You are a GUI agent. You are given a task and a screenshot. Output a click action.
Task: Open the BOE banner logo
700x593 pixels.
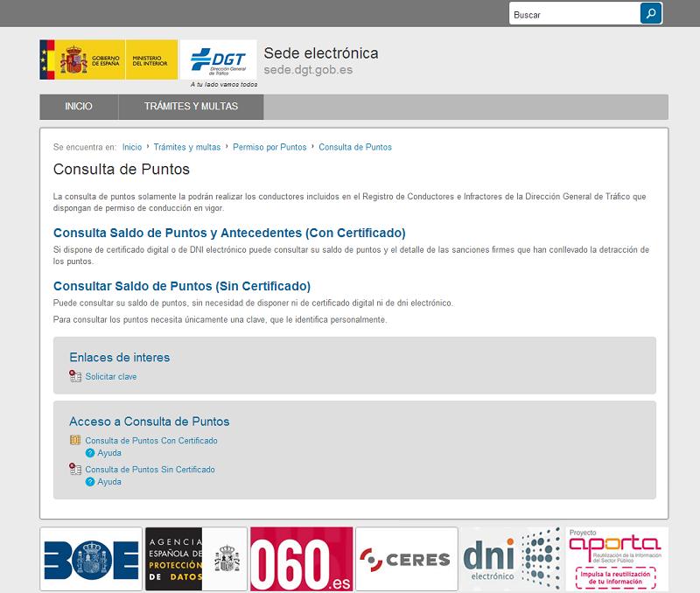pyautogui.click(x=90, y=559)
